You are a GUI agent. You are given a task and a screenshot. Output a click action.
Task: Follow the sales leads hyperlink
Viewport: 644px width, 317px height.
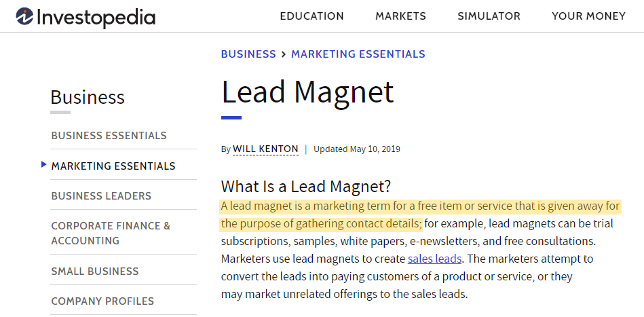pos(434,259)
